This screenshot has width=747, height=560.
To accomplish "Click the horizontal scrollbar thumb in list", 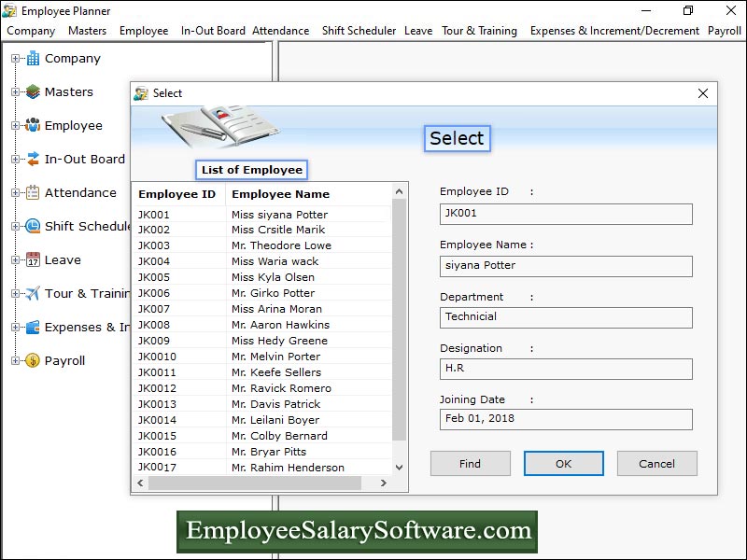I will tap(255, 483).
